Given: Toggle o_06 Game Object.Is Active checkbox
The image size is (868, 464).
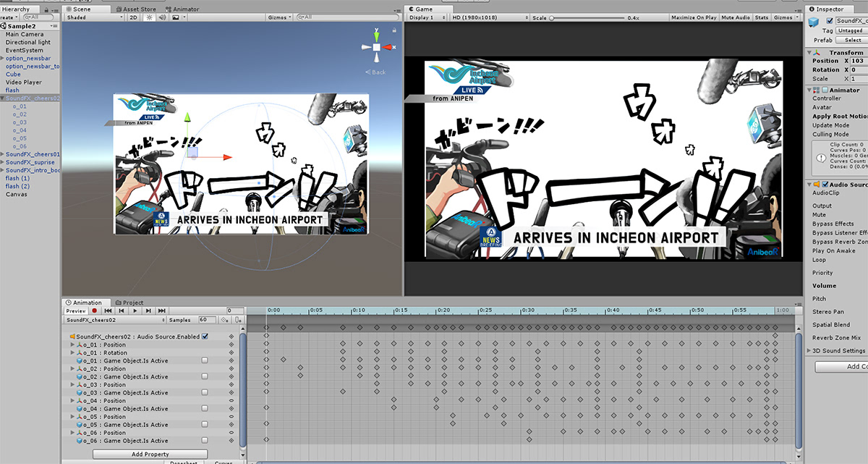Looking at the screenshot, I should (205, 440).
